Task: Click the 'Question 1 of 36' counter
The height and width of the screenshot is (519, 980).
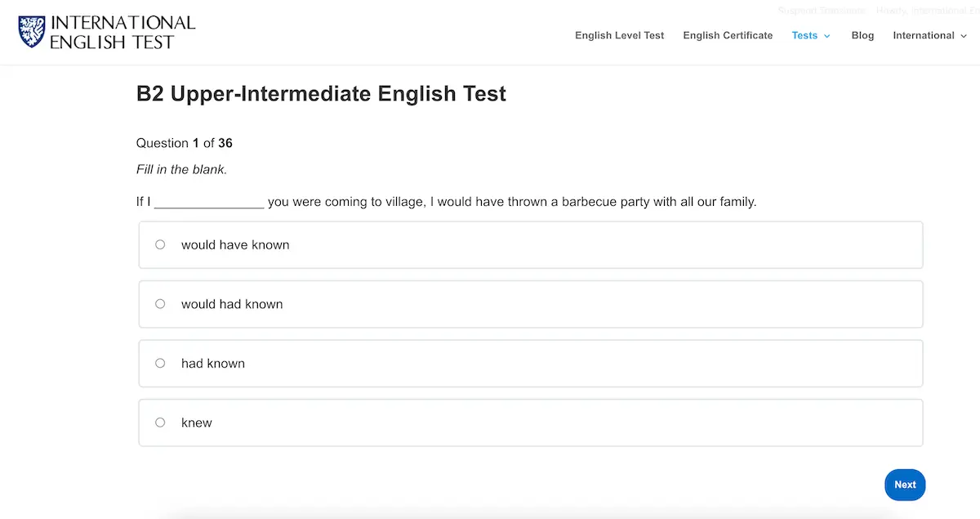Action: tap(185, 142)
